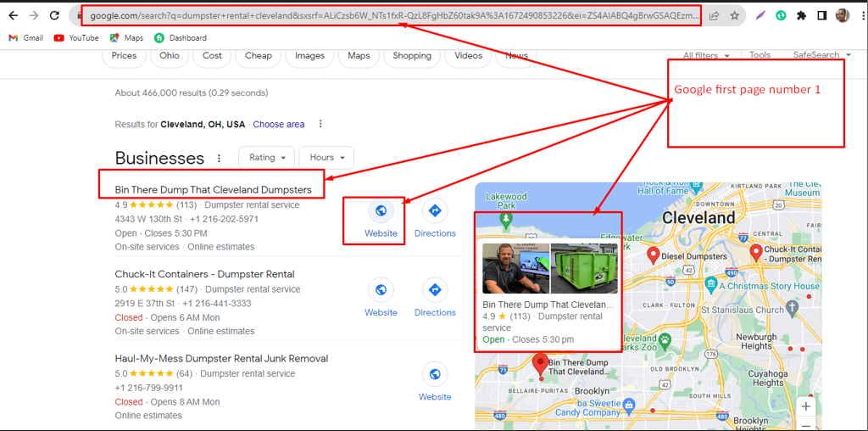868x431 pixels.
Task: Open the three-dot menu beside Choose area
Action: pyautogui.click(x=320, y=124)
